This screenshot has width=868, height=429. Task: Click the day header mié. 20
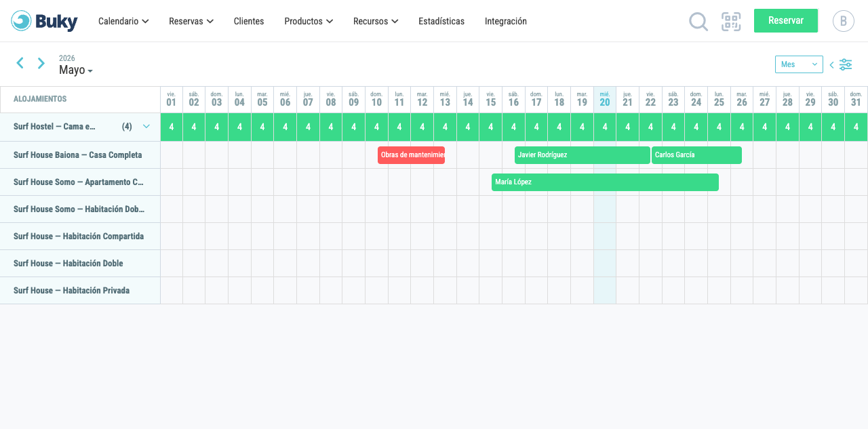tap(605, 100)
